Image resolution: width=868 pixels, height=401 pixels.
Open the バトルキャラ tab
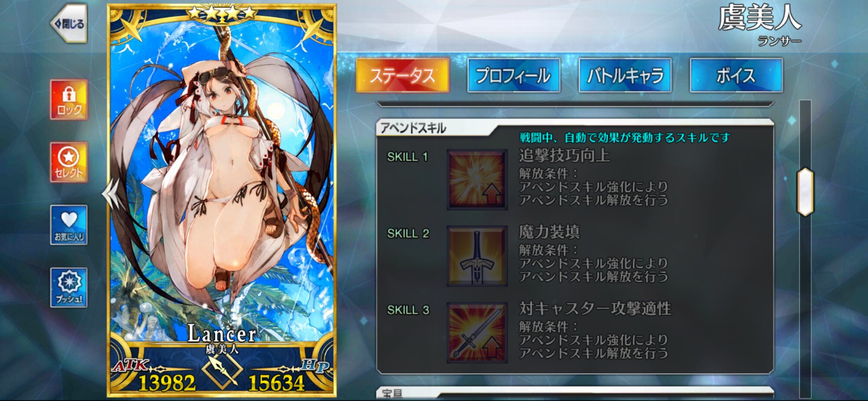coord(625,75)
